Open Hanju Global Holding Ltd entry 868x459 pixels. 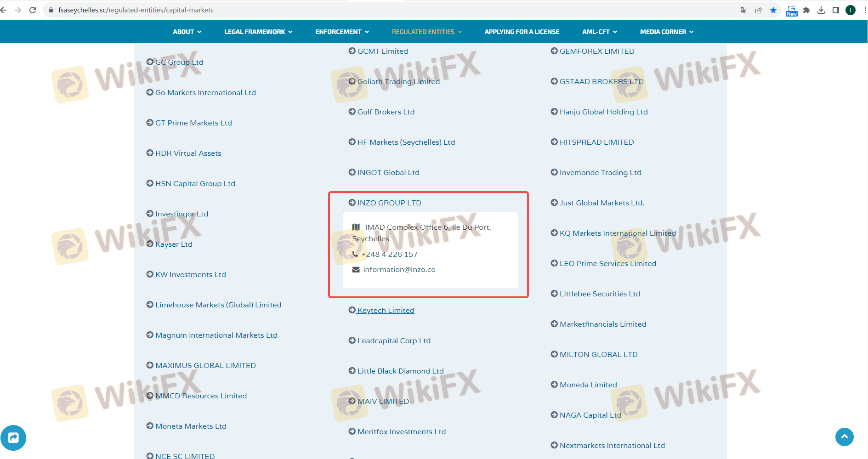click(x=603, y=112)
